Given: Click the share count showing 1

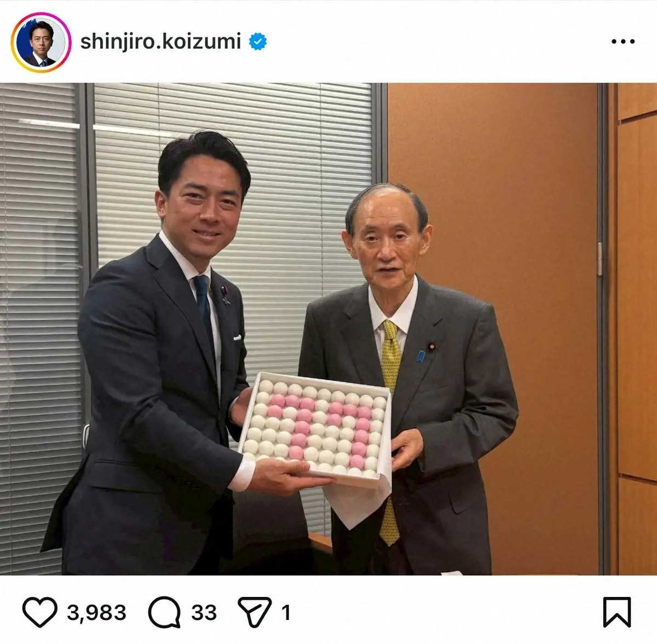Looking at the screenshot, I should tap(286, 612).
